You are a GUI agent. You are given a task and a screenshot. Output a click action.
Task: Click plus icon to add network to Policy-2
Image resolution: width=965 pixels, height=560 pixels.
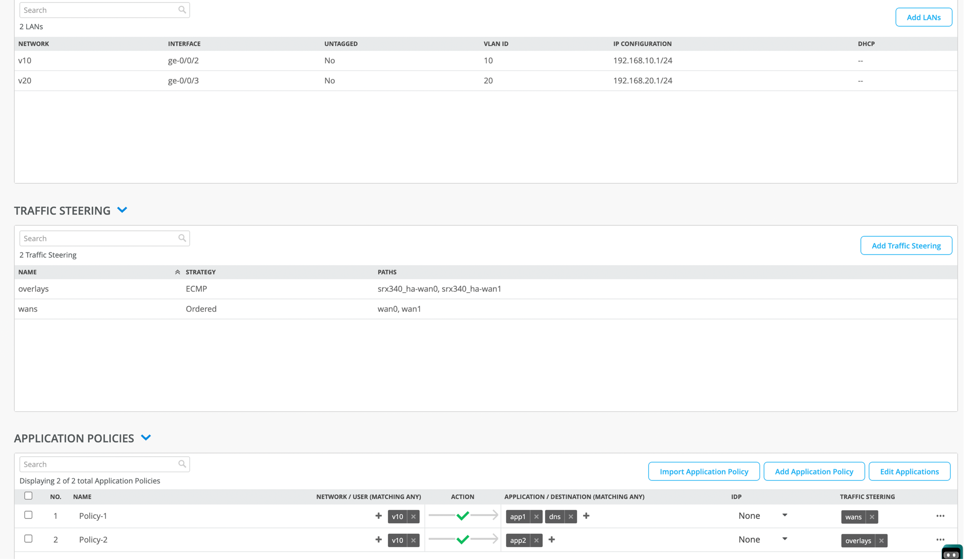(378, 539)
